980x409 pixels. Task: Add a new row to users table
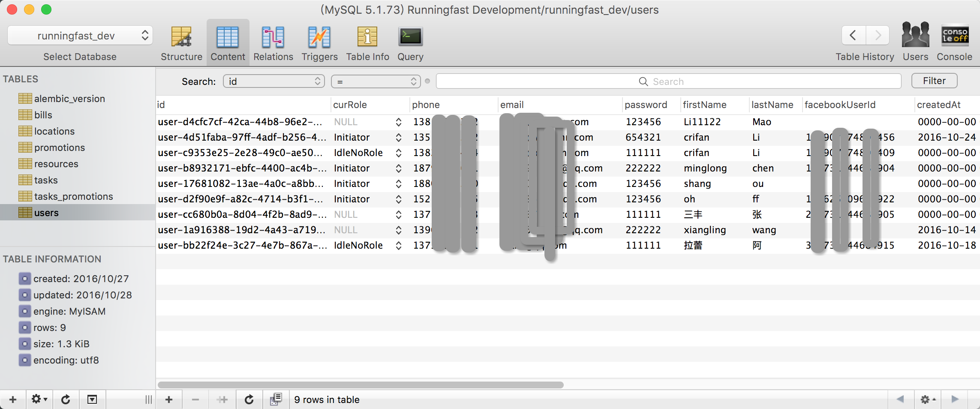169,400
